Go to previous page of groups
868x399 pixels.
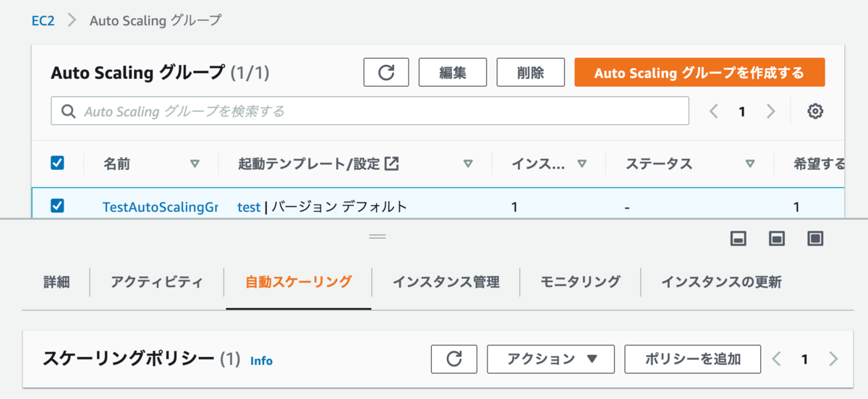pos(714,111)
